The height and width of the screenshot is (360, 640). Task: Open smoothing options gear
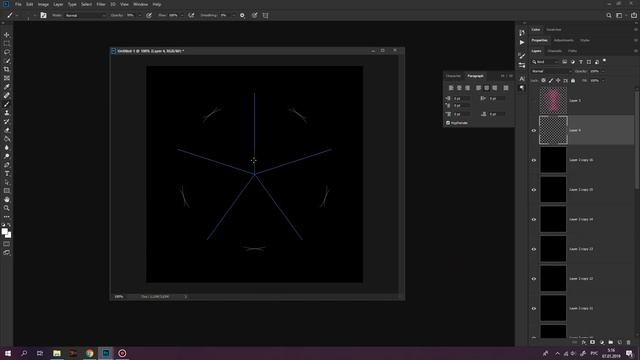pos(242,15)
